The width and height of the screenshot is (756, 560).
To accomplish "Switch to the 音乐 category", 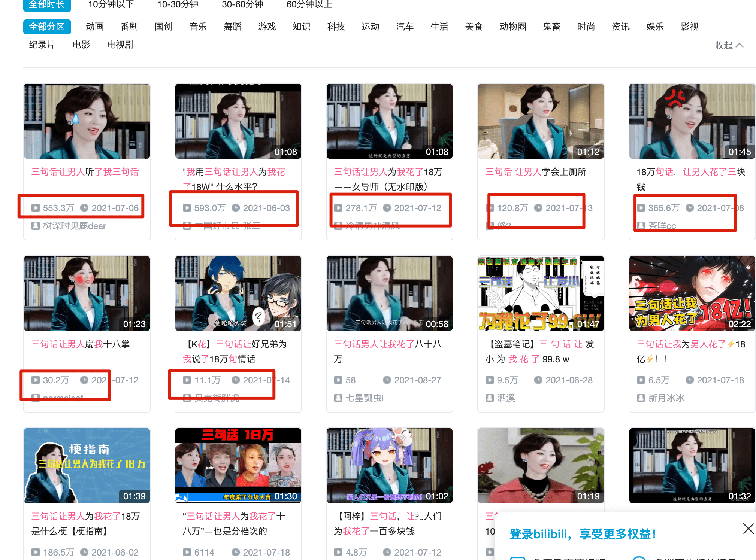I will [198, 27].
